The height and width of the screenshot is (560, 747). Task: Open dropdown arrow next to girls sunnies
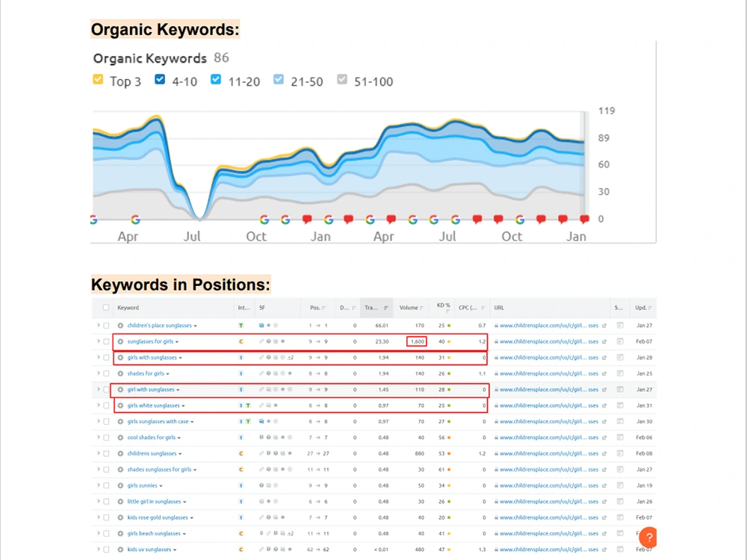[161, 486]
